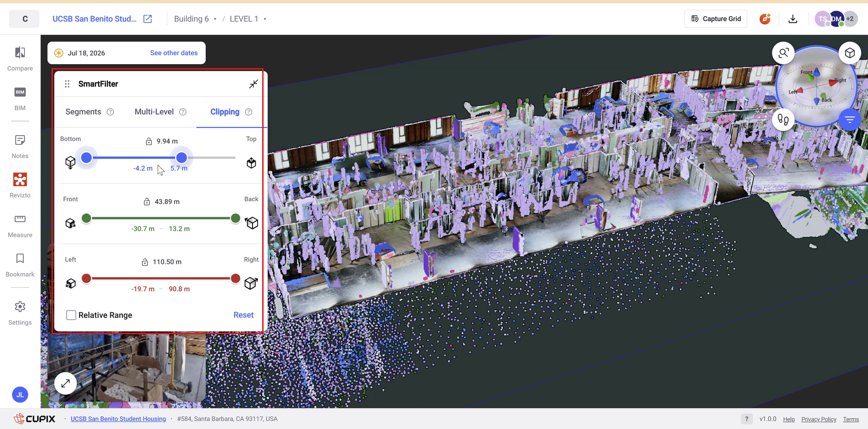The width and height of the screenshot is (868, 429).
Task: Enable footsteps walk mode
Action: pyautogui.click(x=783, y=120)
